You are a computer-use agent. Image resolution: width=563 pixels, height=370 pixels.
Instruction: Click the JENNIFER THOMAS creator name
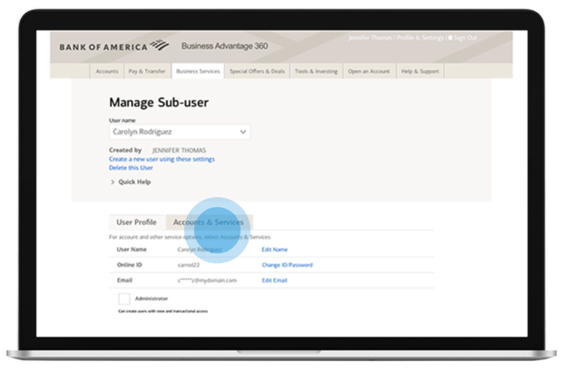click(x=179, y=150)
